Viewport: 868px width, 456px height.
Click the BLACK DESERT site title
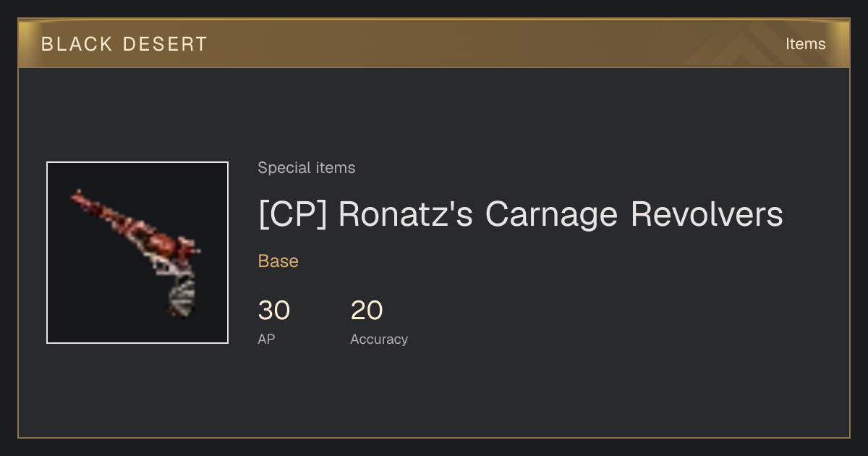point(124,44)
